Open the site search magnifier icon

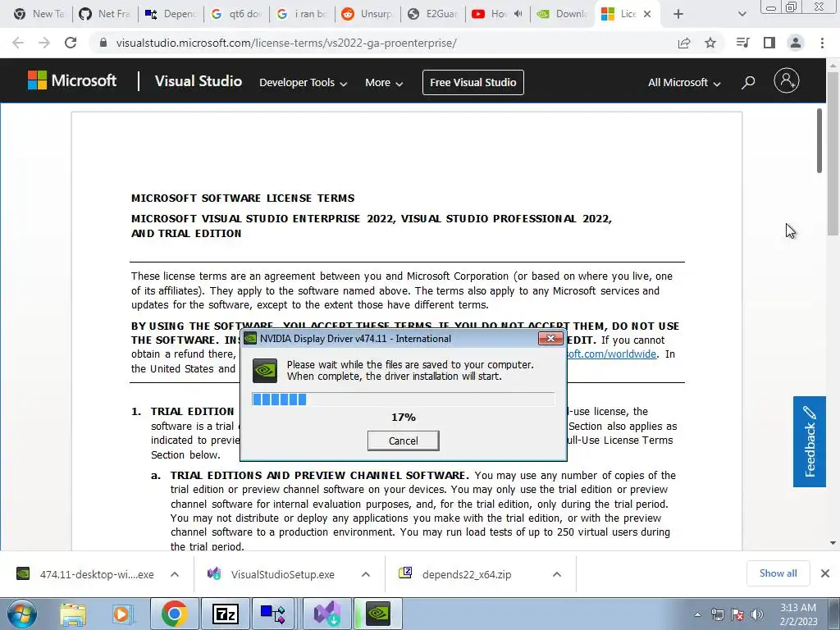click(x=748, y=82)
